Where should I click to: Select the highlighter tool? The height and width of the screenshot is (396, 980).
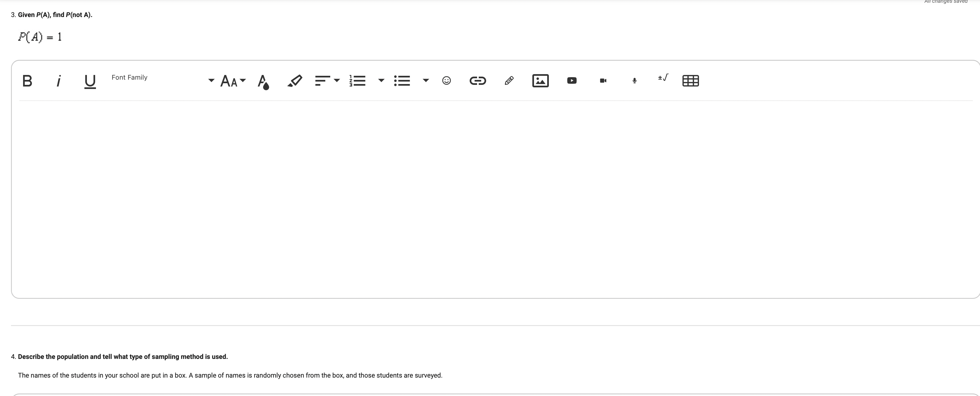tap(295, 80)
